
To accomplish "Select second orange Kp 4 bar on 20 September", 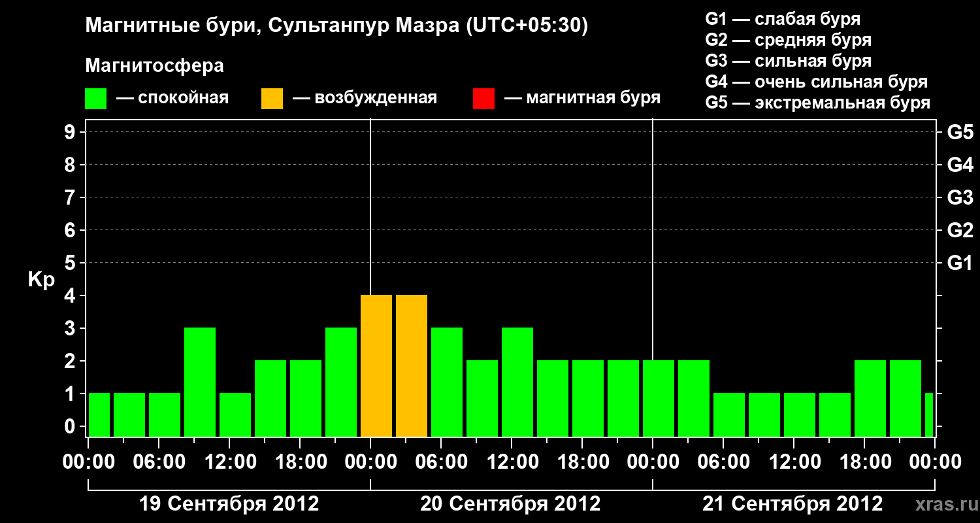I will (412, 365).
